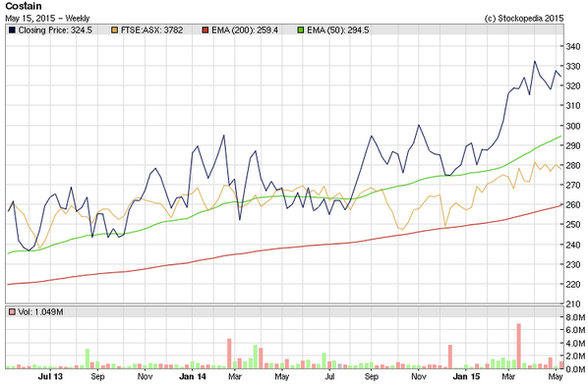Click the 2.0M volume axis value

576,356
